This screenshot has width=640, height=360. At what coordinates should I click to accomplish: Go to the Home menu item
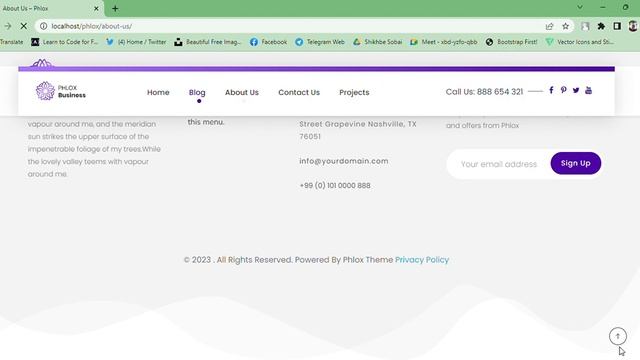coord(158,92)
